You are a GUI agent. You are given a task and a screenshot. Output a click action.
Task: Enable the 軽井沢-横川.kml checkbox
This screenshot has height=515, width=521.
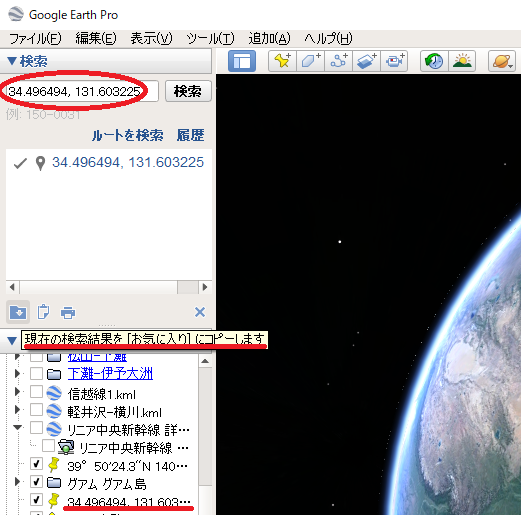[x=36, y=410]
